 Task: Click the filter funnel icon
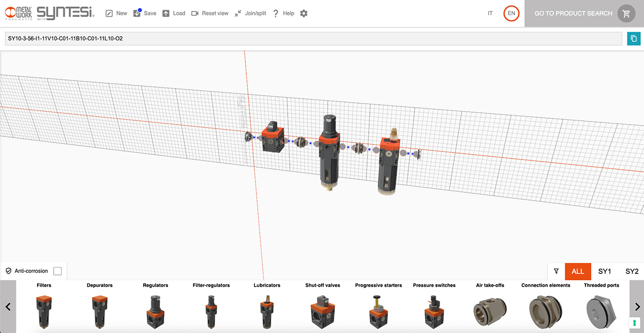pyautogui.click(x=556, y=272)
